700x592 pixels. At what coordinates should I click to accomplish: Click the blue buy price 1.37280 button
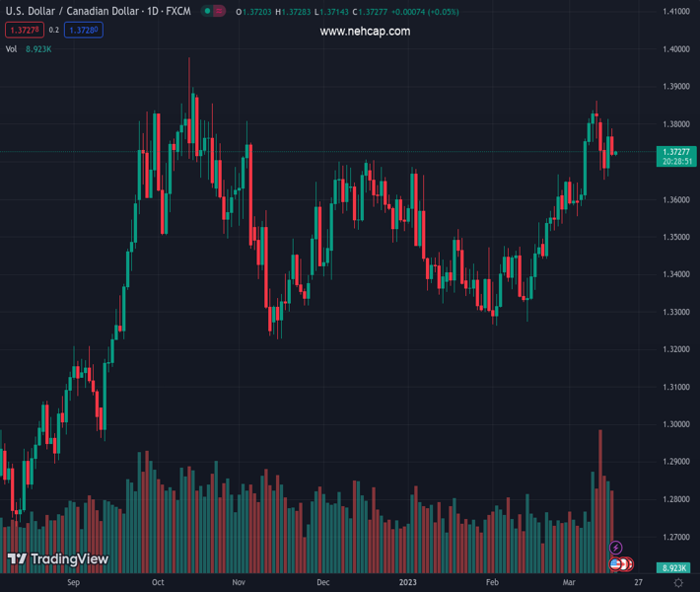84,31
